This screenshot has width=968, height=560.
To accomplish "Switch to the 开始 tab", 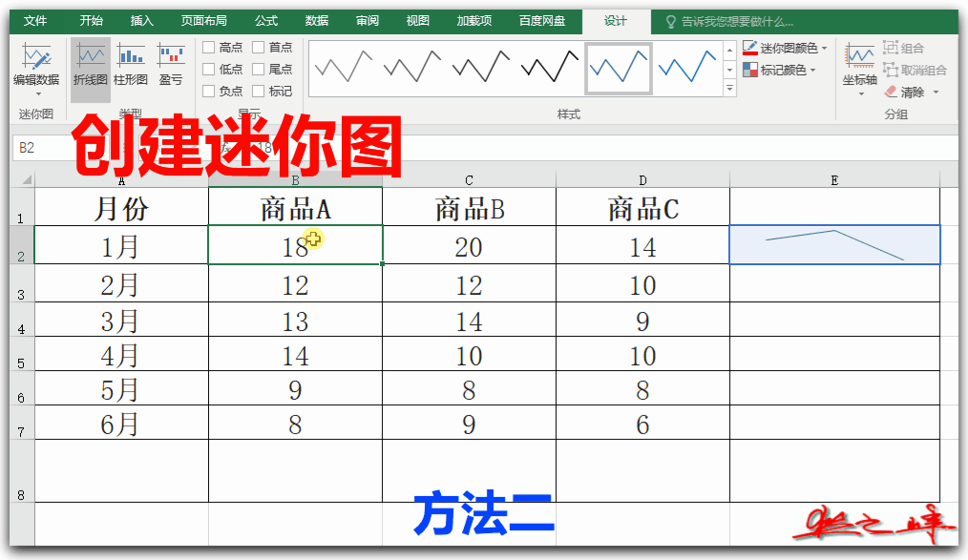I will pos(91,21).
